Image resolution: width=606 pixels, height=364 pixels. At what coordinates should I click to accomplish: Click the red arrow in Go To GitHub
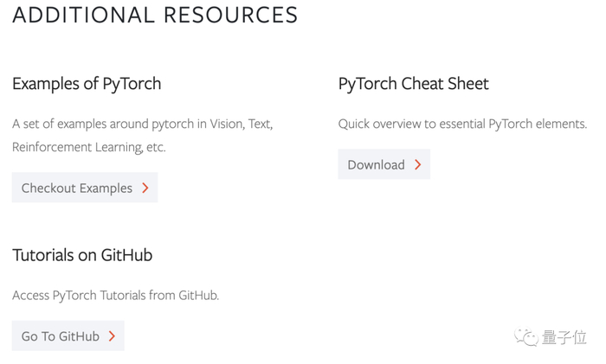pos(113,336)
